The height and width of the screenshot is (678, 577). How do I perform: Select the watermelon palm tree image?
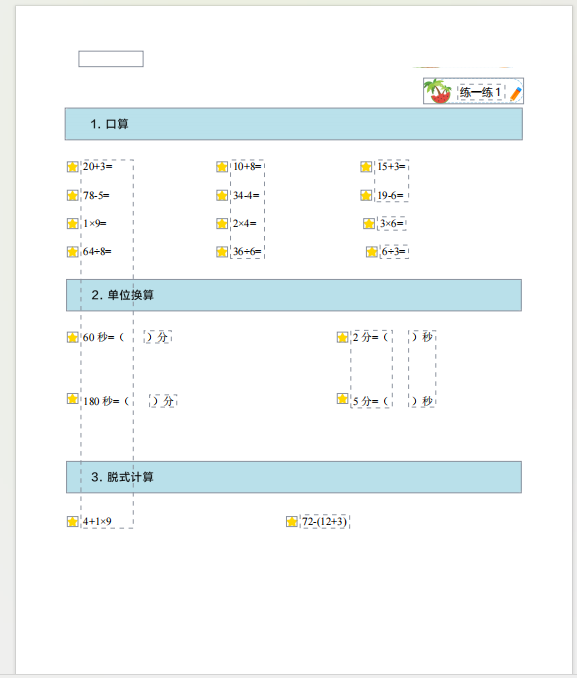pos(438,91)
